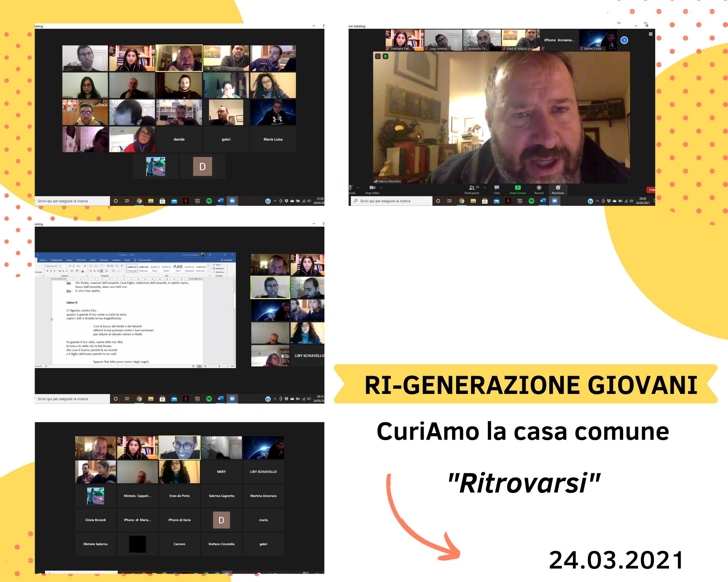728x582 pixels.
Task: Click the yellow text highlight color in Word
Action: click(77, 271)
